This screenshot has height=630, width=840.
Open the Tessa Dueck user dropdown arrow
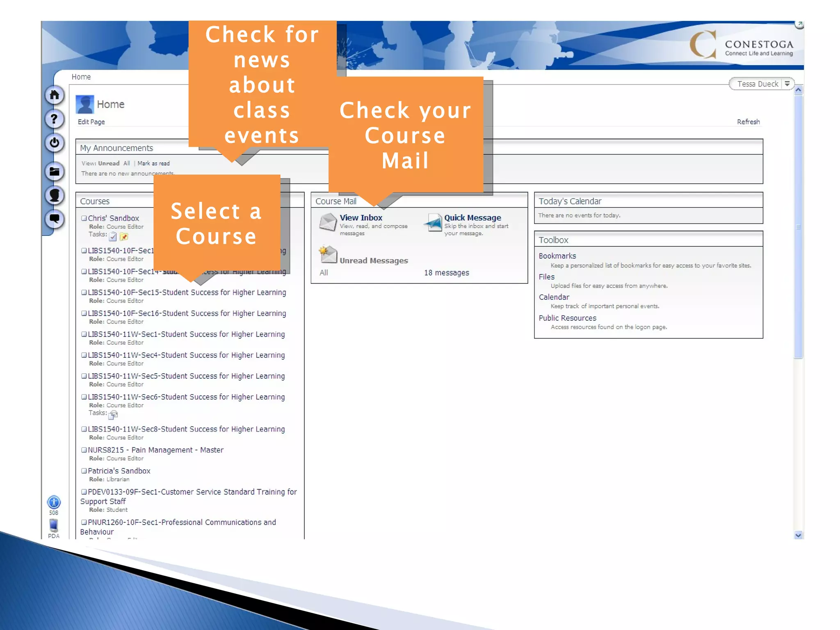click(787, 84)
